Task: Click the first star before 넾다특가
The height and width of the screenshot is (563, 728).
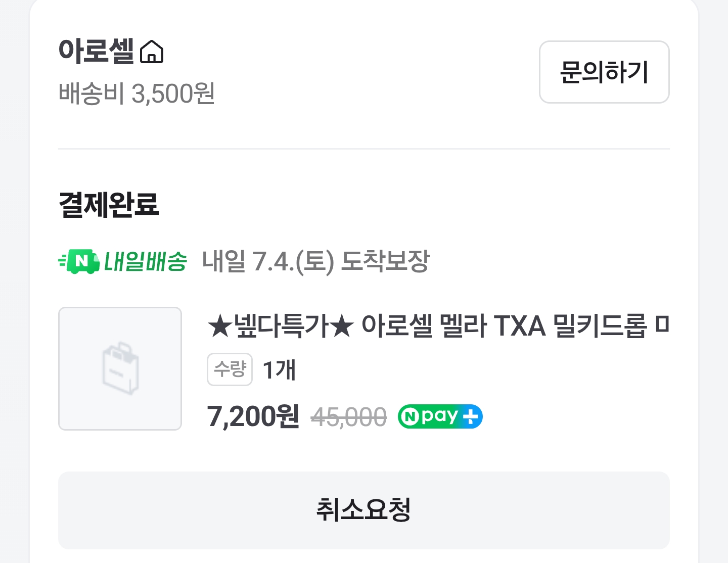Action: [219, 326]
